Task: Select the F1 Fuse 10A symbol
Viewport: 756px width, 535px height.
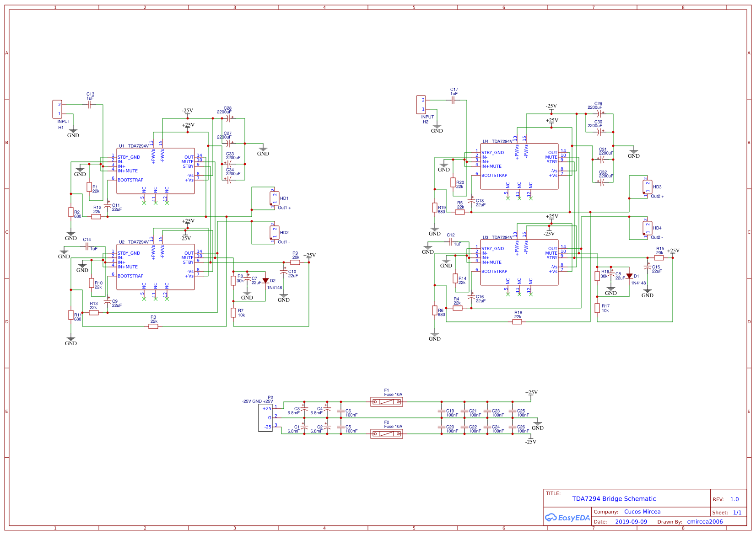Action: [x=387, y=401]
